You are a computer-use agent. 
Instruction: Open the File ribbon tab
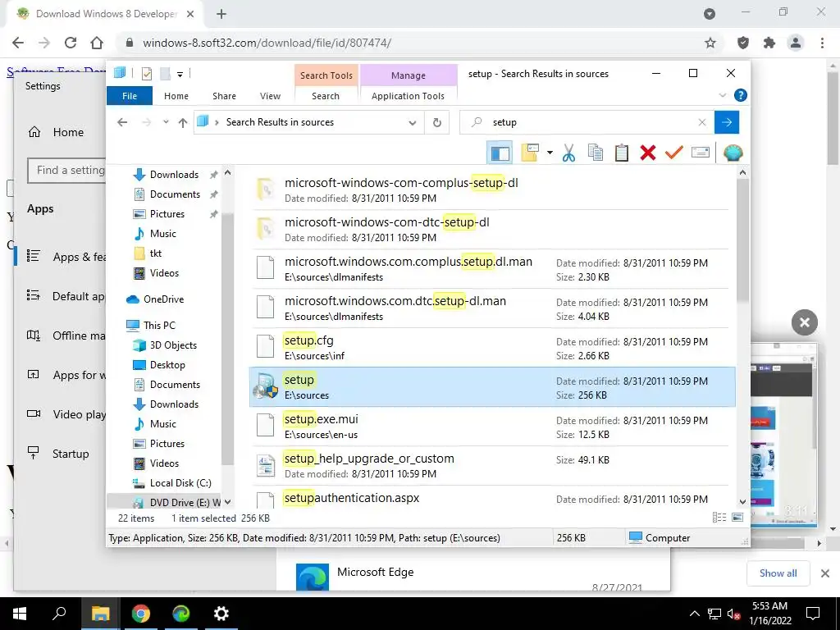coord(130,96)
